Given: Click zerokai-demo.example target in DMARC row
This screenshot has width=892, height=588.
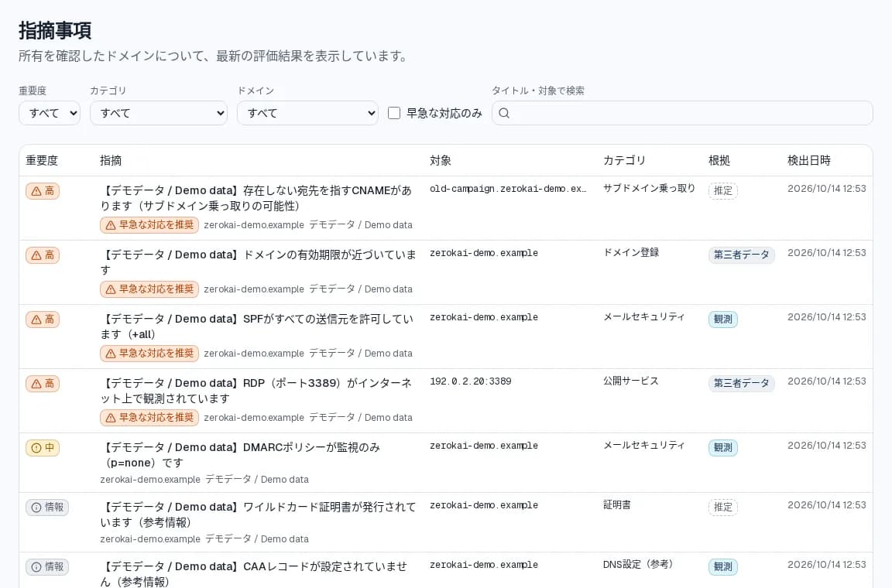Looking at the screenshot, I should tap(483, 446).
